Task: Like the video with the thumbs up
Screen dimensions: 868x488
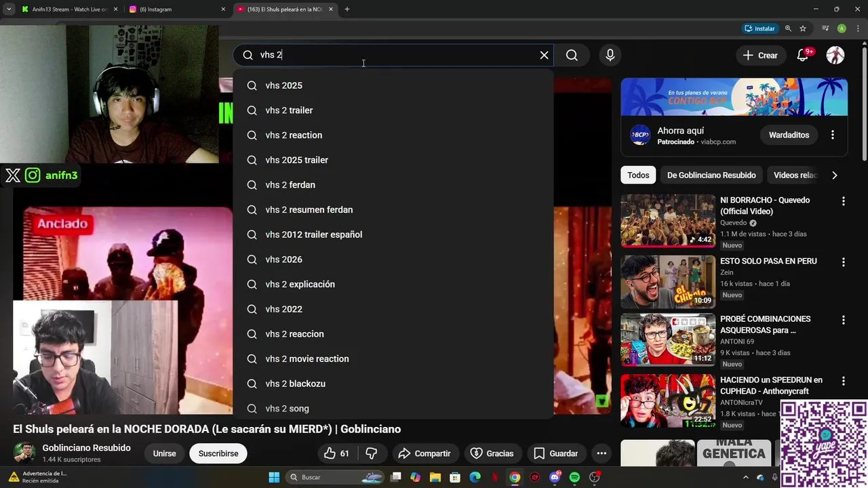Action: [x=337, y=453]
